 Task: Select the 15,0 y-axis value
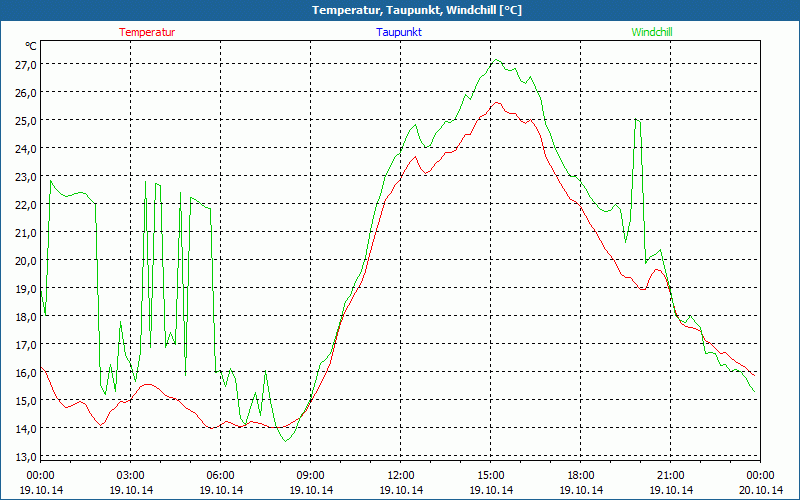pyautogui.click(x=26, y=401)
